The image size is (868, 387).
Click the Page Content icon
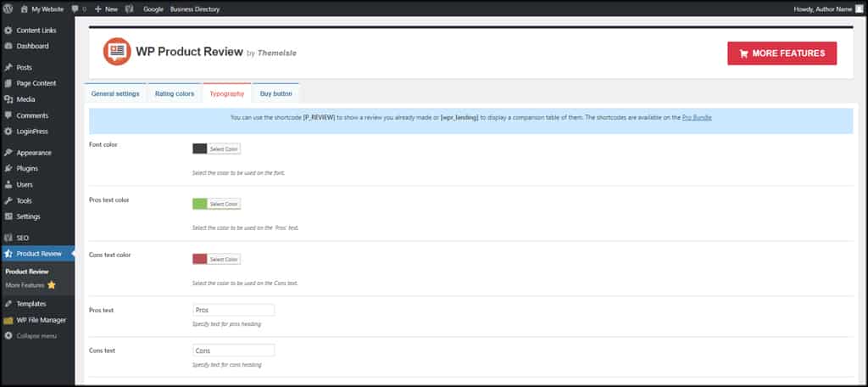(x=8, y=84)
